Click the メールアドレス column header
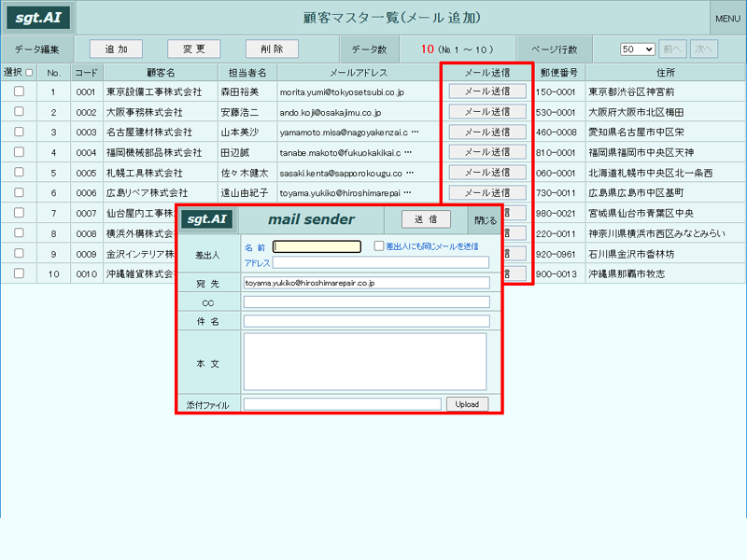 click(x=359, y=73)
